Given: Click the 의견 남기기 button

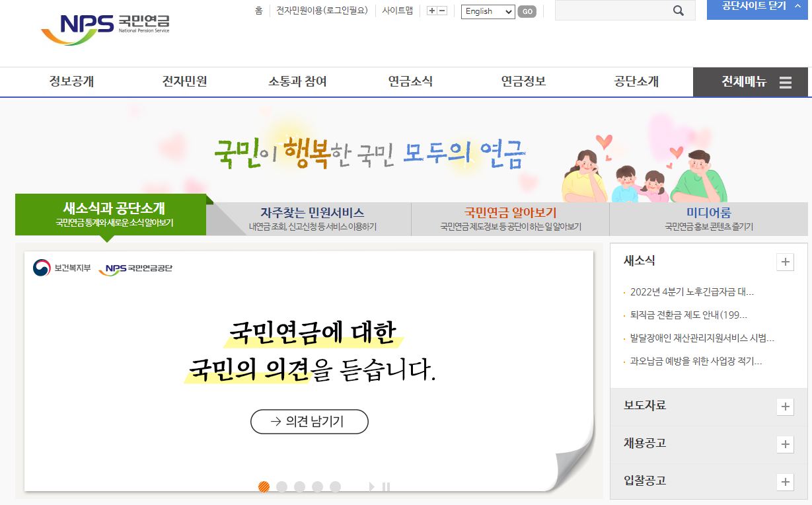Looking at the screenshot, I should click(x=309, y=422).
